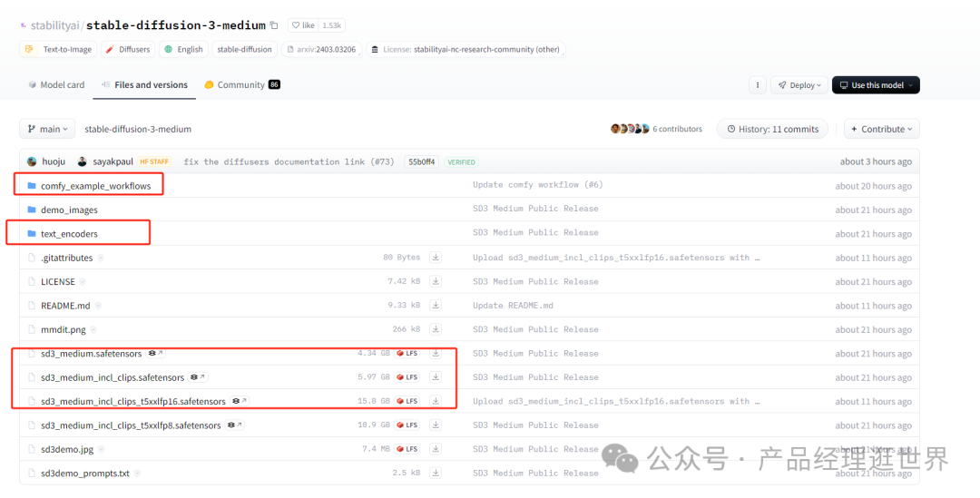Download sd3demo_prompts.txt using its icon
Viewport: 980px width, 498px height.
tap(436, 473)
